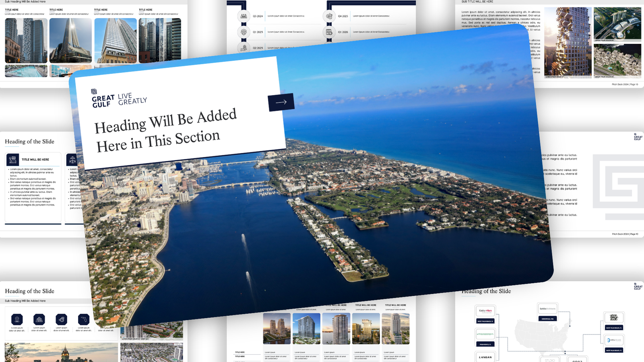The width and height of the screenshot is (644, 362).
Task: Click the puzzle-gear icon beside Q4 2025
Action: tap(329, 16)
